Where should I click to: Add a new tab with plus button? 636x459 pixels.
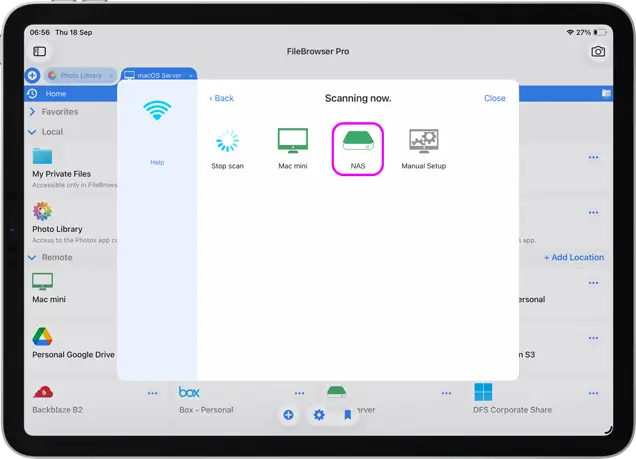point(32,75)
